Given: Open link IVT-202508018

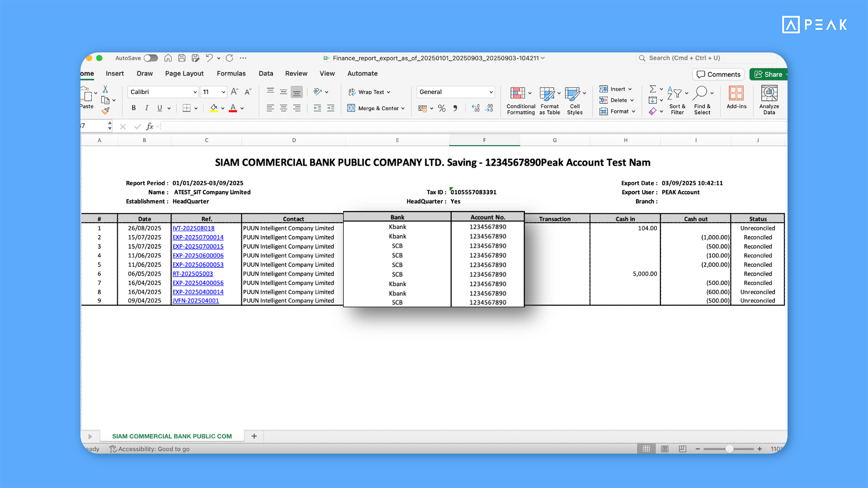Looking at the screenshot, I should click(193, 228).
